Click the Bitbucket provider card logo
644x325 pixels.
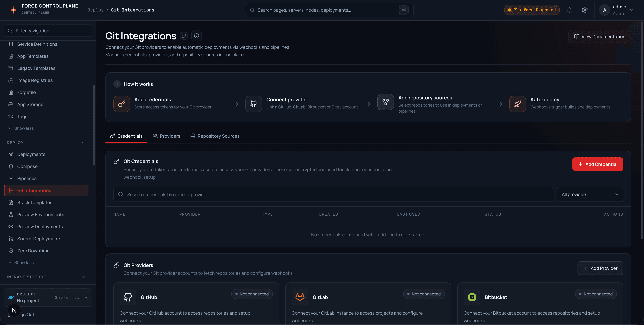472,297
